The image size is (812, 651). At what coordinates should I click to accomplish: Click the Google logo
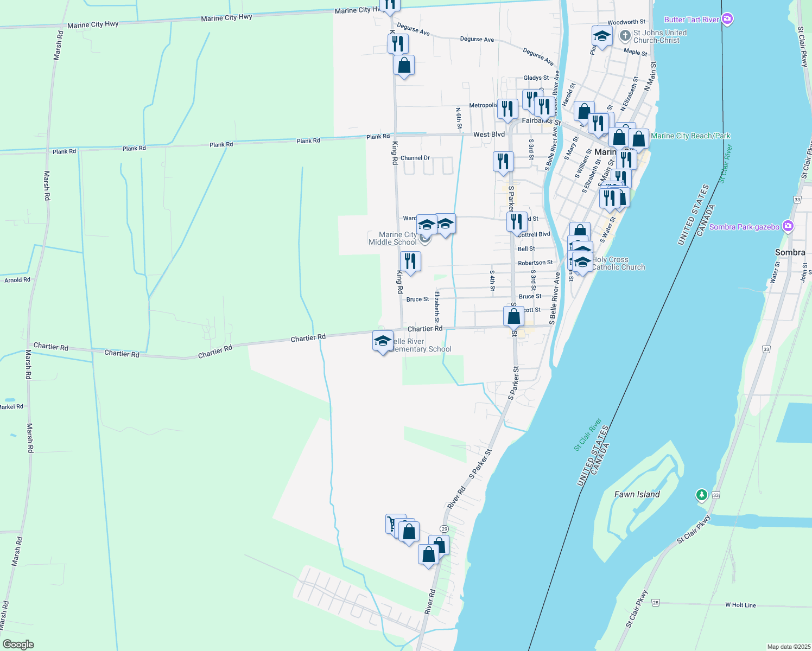(x=18, y=644)
